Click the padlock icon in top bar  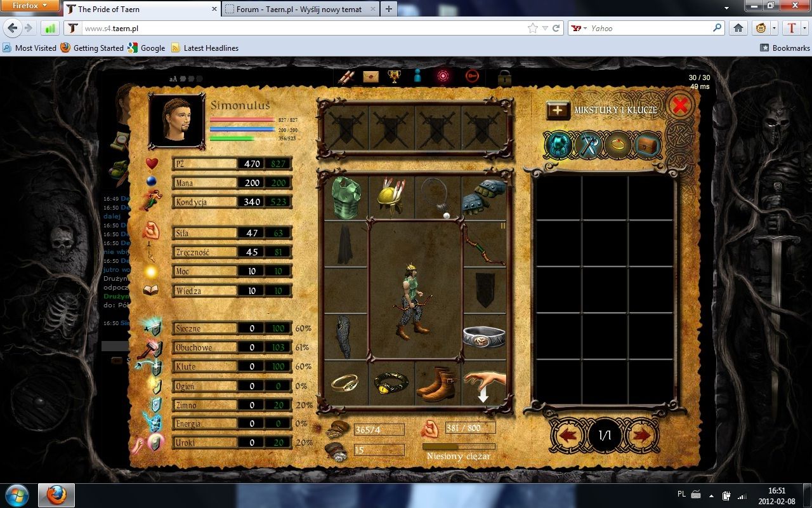pos(504,77)
